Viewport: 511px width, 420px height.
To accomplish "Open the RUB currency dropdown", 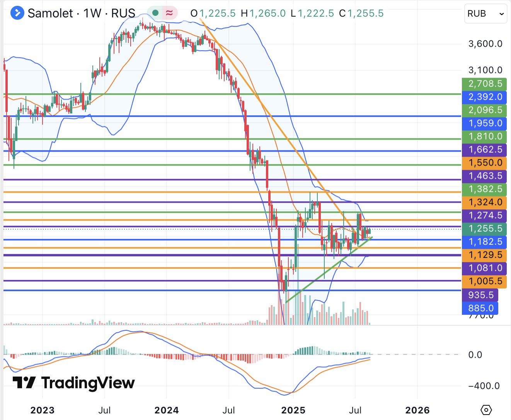I will (x=485, y=14).
